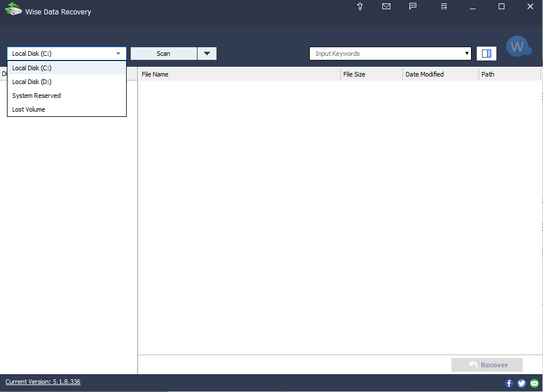Click the round W user avatar icon
The width and height of the screenshot is (543, 392).
518,47
